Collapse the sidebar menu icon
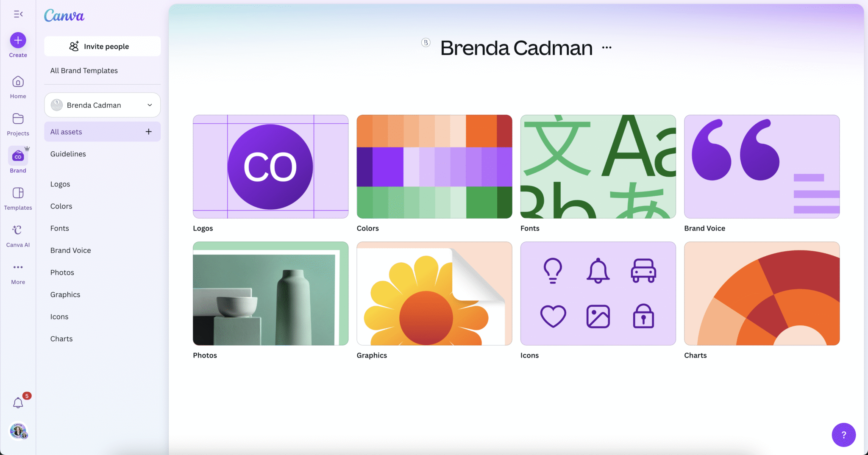 (18, 14)
